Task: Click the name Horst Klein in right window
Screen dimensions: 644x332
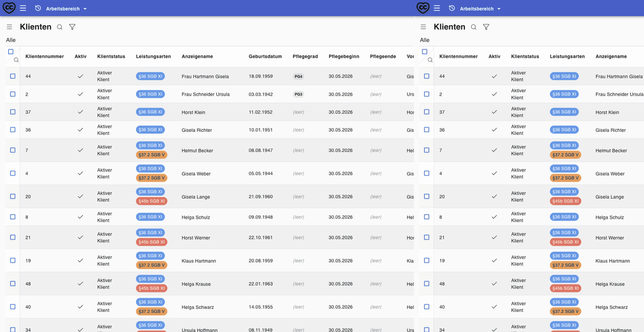Action: (607, 112)
